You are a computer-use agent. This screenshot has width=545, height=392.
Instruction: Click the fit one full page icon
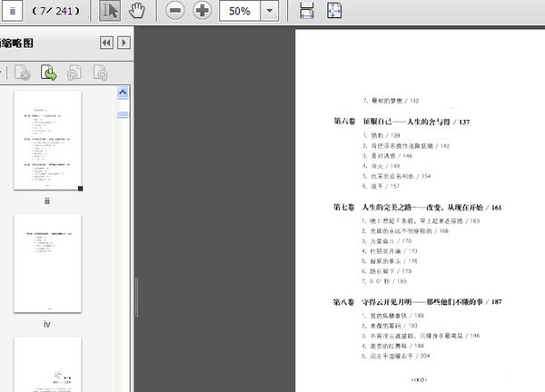(334, 12)
